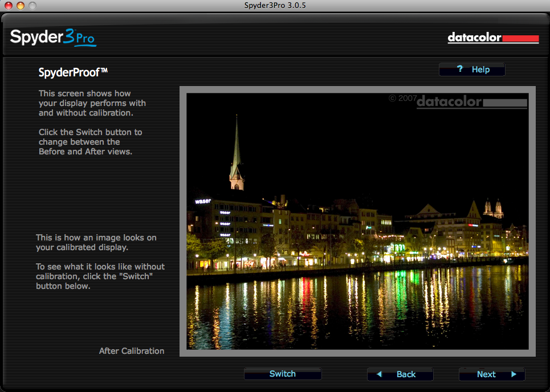
Task: Click the red bar in datacolor logo
Action: pyautogui.click(x=520, y=39)
